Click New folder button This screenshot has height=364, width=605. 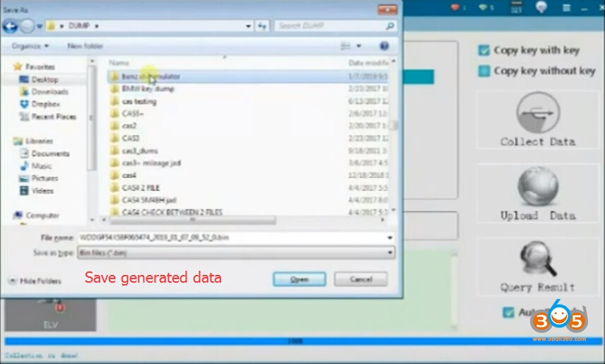tap(85, 46)
